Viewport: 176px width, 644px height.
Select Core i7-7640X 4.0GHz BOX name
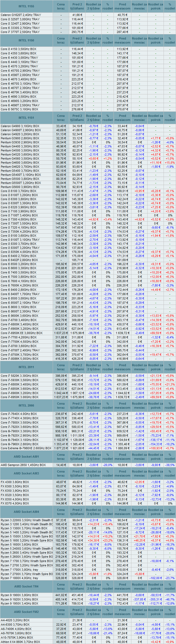tap(19, 414)
